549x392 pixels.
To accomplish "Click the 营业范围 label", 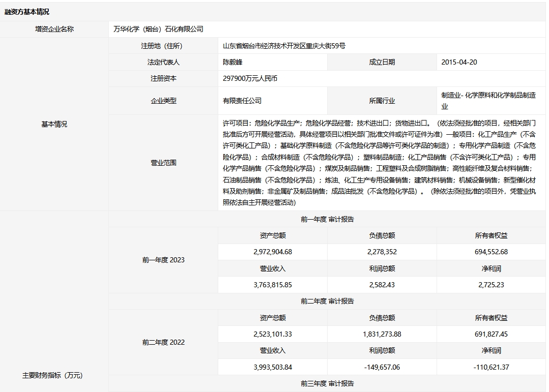I will pyautogui.click(x=163, y=163).
